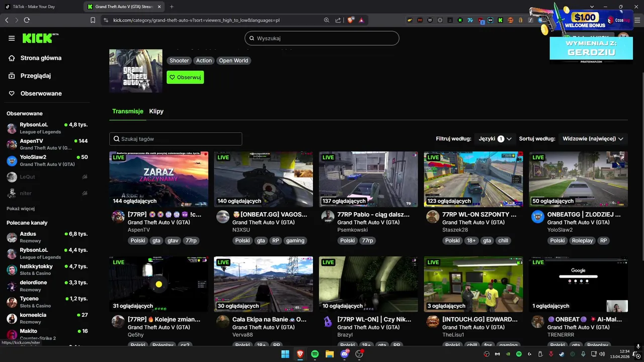Image resolution: width=644 pixels, height=362 pixels.
Task: Click Staszek28 channel avatar in stream card
Action: coord(433,217)
